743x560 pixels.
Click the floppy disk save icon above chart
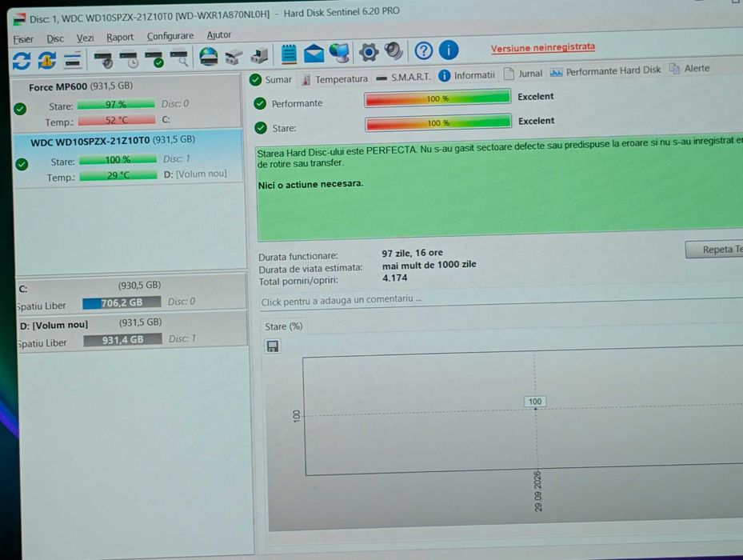click(x=273, y=346)
